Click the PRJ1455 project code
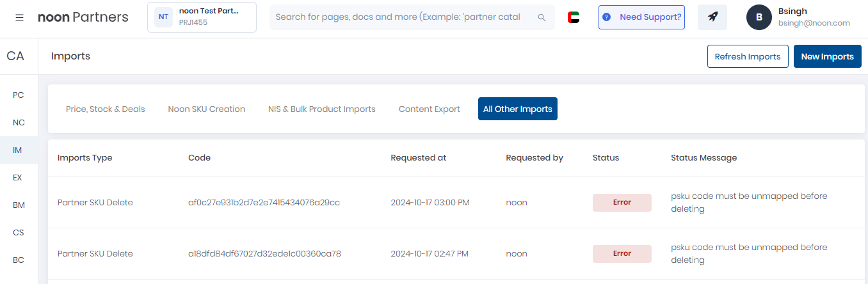868x284 pixels. point(193,22)
